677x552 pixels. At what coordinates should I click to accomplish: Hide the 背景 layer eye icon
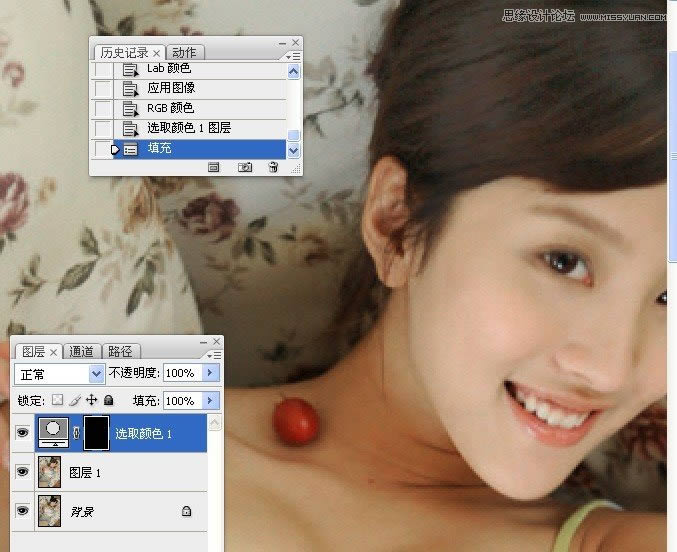click(22, 511)
